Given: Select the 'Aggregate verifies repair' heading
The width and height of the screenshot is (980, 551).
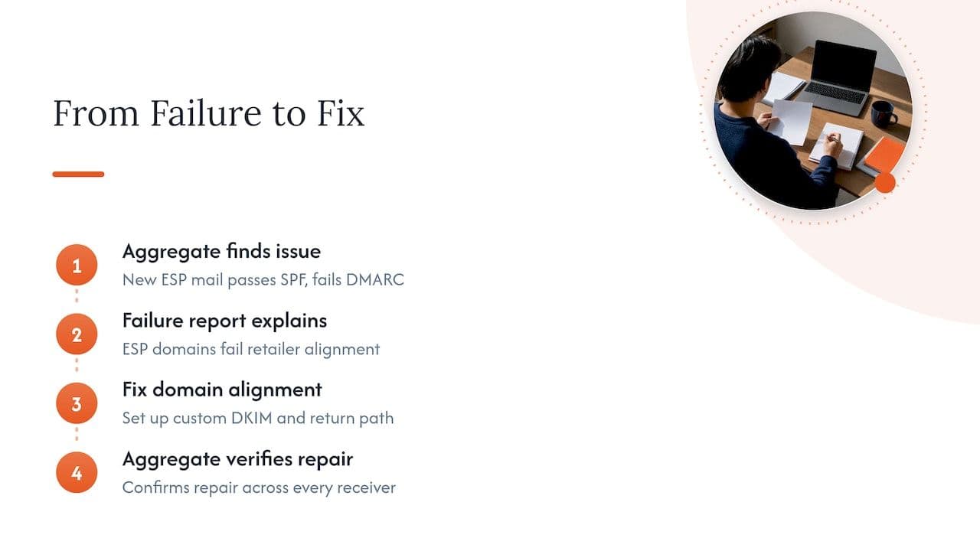Looking at the screenshot, I should [x=237, y=459].
